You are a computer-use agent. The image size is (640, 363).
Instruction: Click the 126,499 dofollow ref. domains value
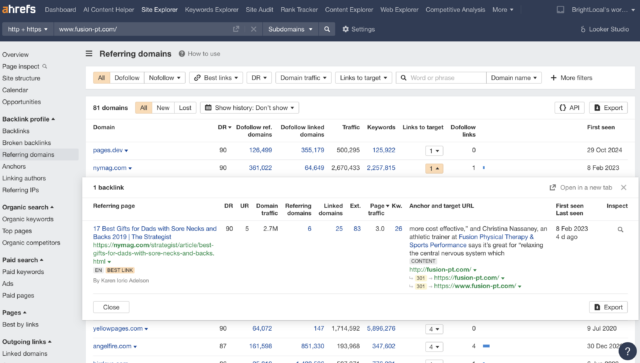click(x=260, y=150)
